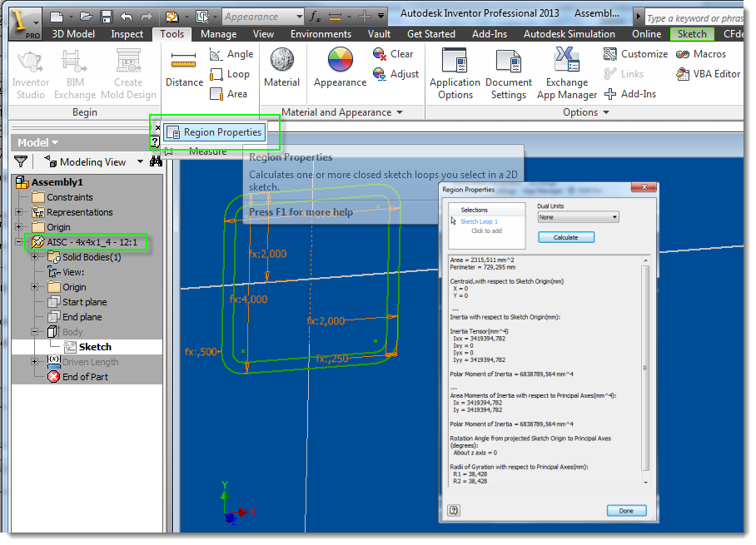Select the Angle measure tool
Screen dimensions: 756x545
pyautogui.click(x=231, y=54)
